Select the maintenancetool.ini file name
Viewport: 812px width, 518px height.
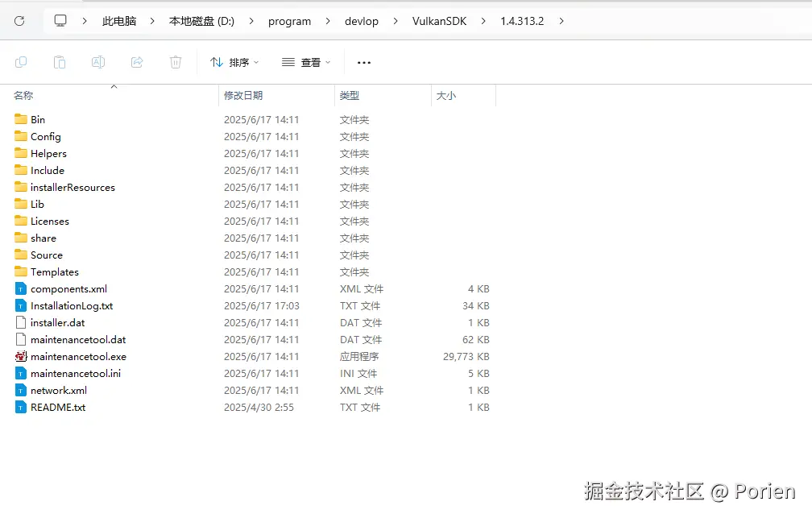coord(76,374)
